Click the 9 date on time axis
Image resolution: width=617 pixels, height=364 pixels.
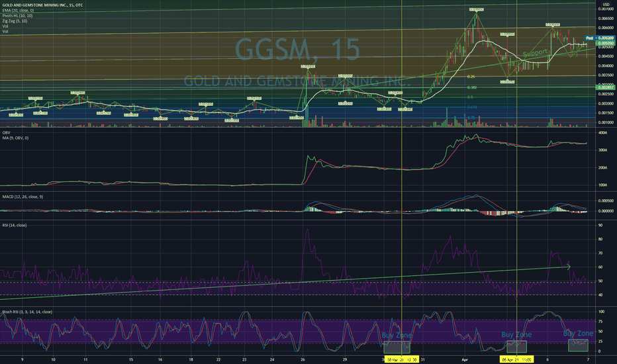[x=22, y=359]
